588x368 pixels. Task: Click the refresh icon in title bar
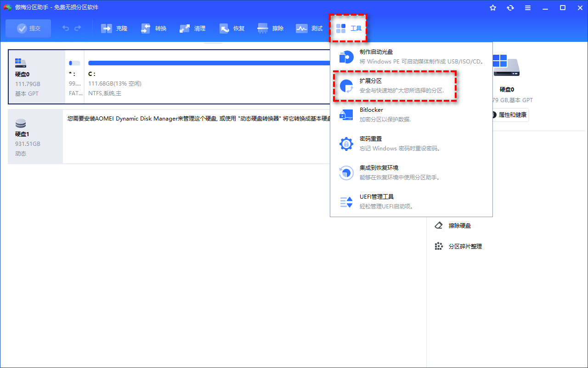pyautogui.click(x=510, y=8)
